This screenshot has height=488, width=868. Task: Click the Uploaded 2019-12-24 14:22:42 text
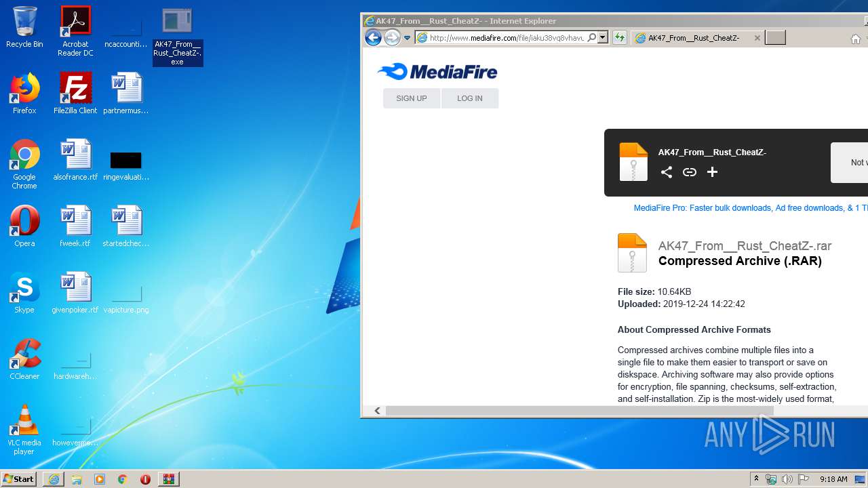[x=681, y=304]
